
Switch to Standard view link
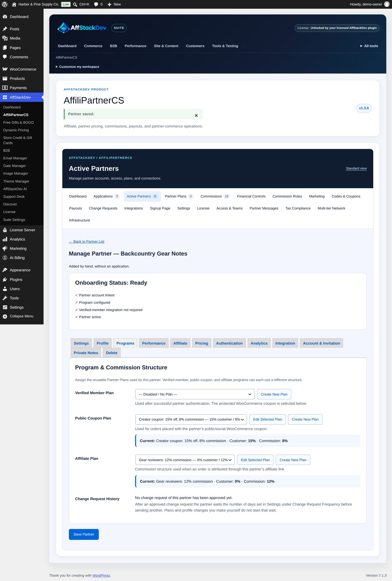[x=356, y=168]
